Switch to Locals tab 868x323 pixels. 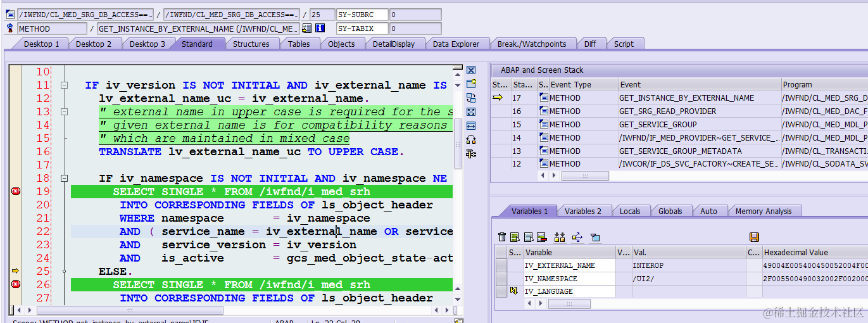pyautogui.click(x=630, y=211)
